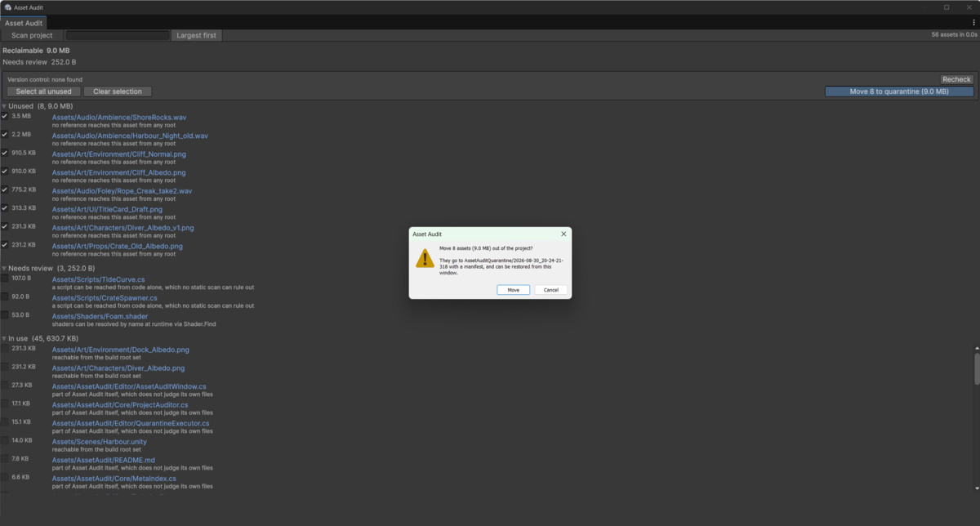This screenshot has height=526, width=980.
Task: Click the Recheck button
Action: [x=956, y=79]
